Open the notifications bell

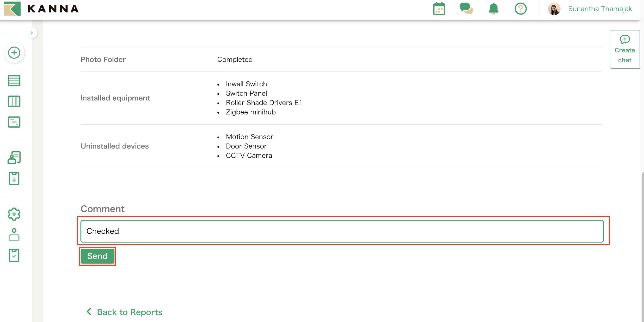pyautogui.click(x=493, y=9)
